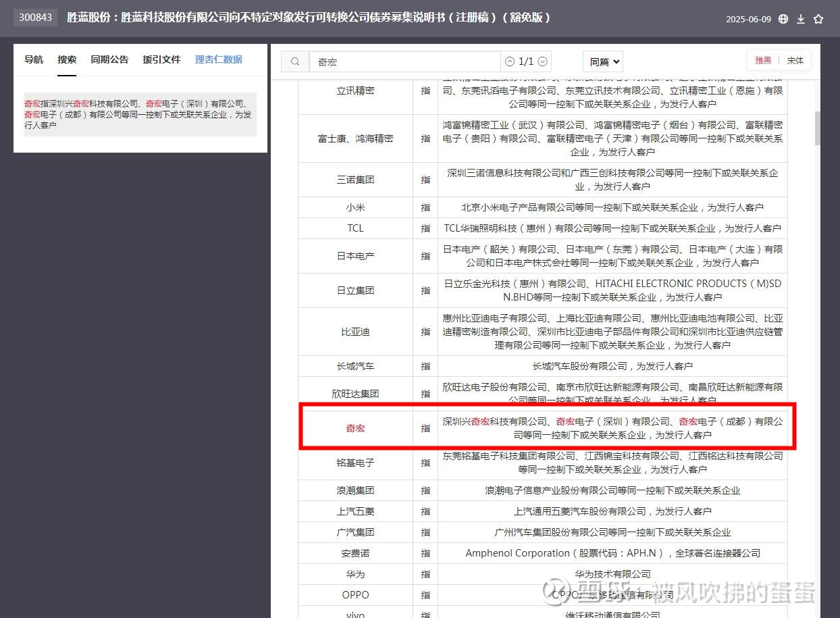840x618 pixels.
Task: Switch font to 宋体
Action: pos(795,61)
